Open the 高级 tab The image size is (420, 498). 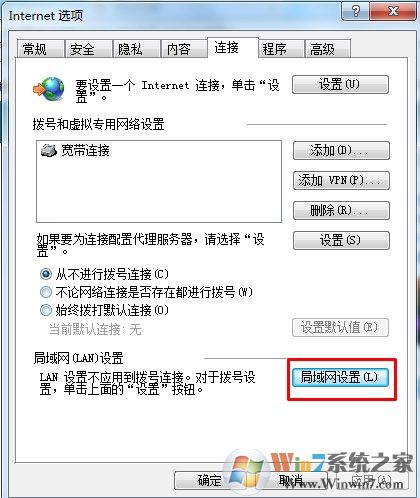327,49
